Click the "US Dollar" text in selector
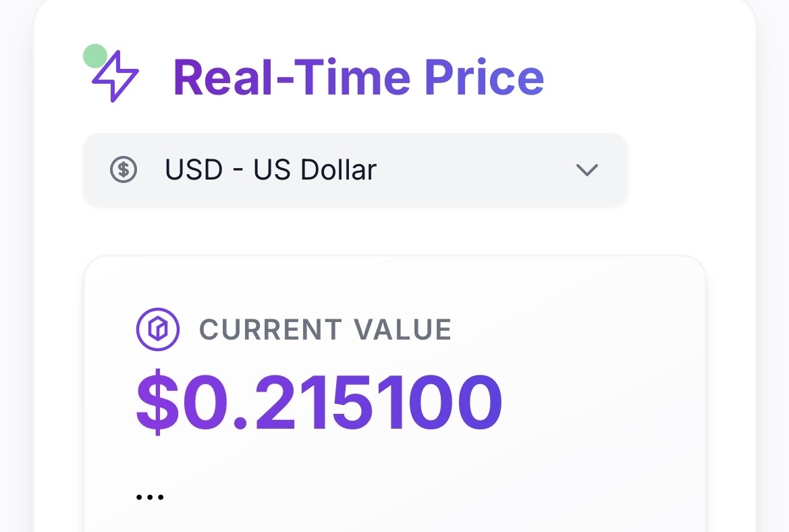Viewport: 789px width, 532px height. point(315,170)
